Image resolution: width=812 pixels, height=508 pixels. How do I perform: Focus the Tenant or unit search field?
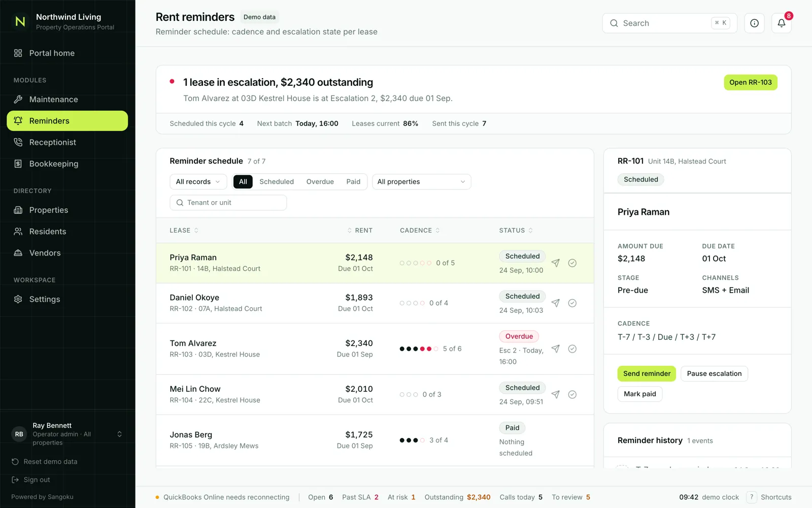(x=228, y=203)
